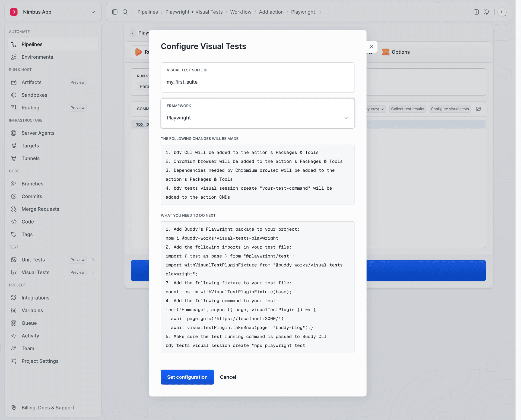Click the Routing Preview badge
521x420 pixels.
point(78,108)
